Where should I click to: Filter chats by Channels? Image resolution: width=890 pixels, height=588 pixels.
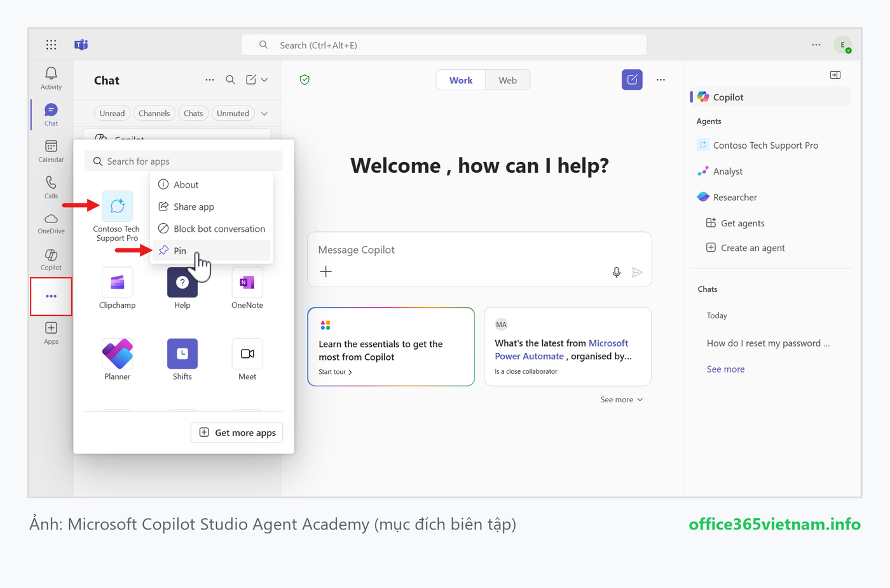coord(154,113)
